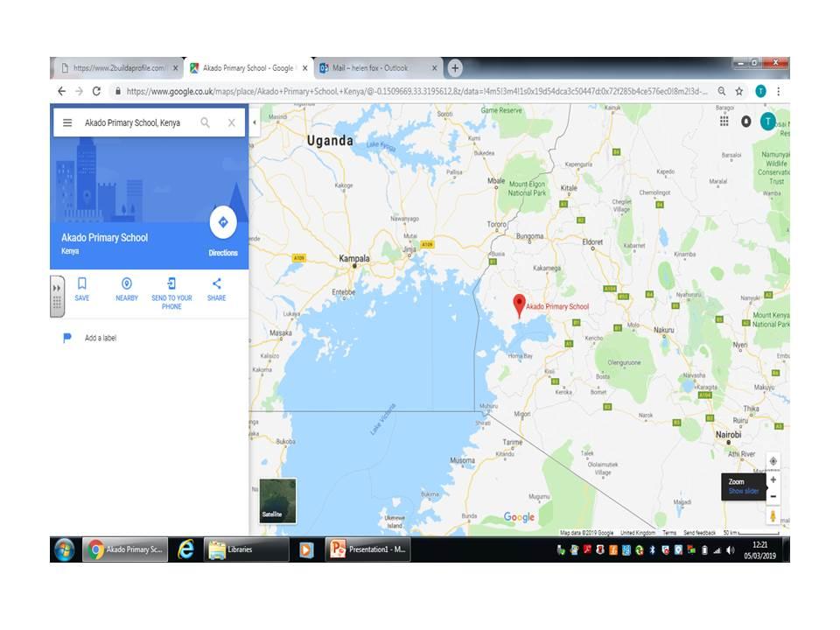Click the United Kingdom link on map footer
Viewport: 840px width, 630px height.
pos(638,533)
